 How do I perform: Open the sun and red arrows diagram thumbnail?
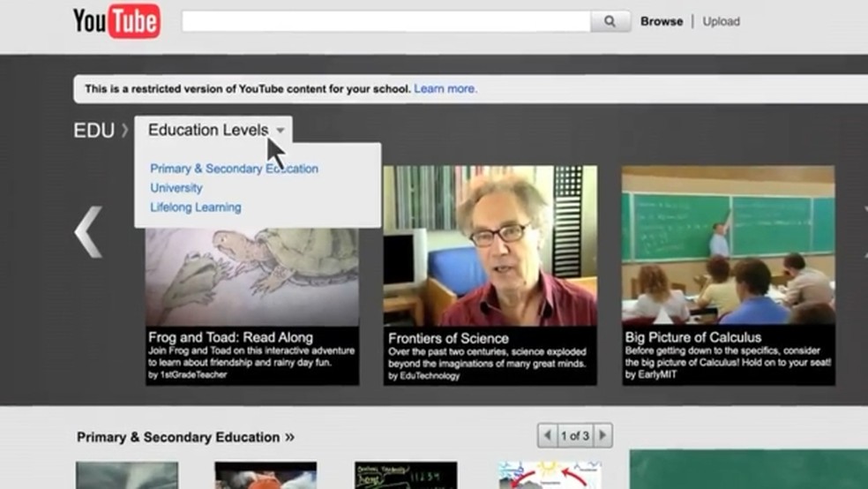click(550, 475)
